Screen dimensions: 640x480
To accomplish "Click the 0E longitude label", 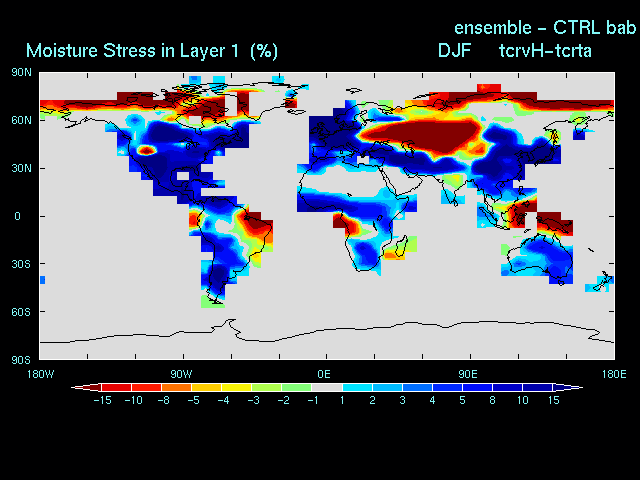I will [324, 374].
